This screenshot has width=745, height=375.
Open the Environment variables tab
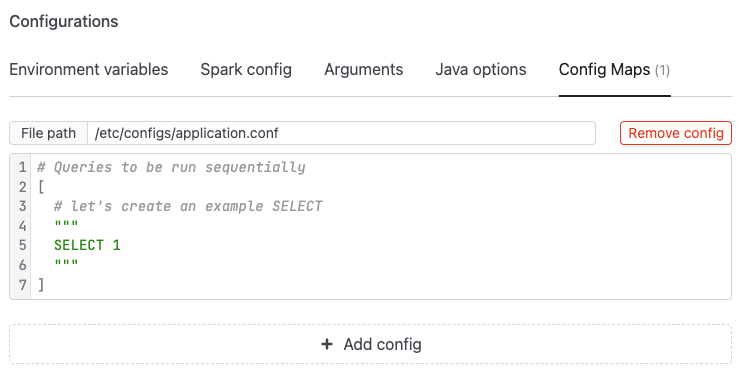88,69
